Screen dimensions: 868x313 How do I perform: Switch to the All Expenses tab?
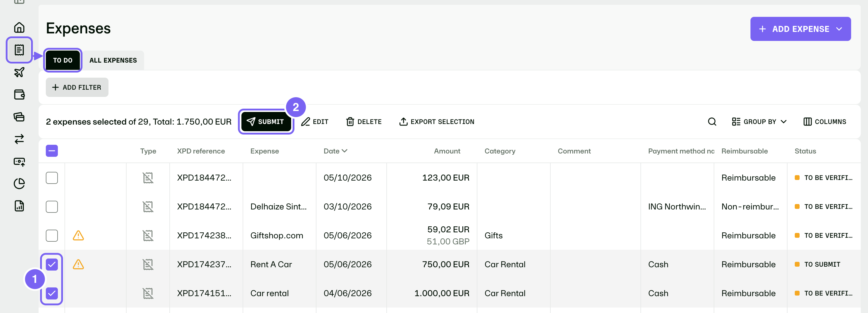pos(113,60)
